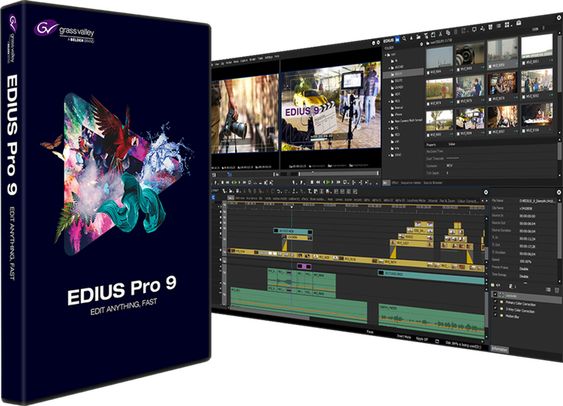Select the lone tree clip thumbnail in bin
Image resolution: width=563 pixels, height=406 pixels.
[x=439, y=120]
